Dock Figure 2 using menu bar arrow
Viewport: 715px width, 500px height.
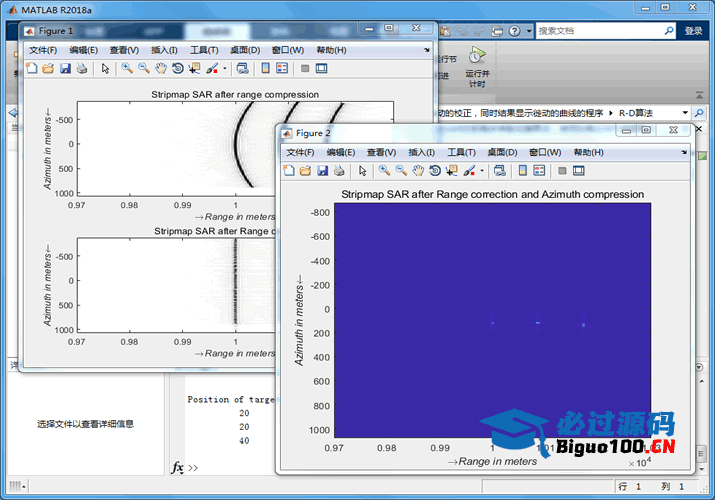(684, 152)
